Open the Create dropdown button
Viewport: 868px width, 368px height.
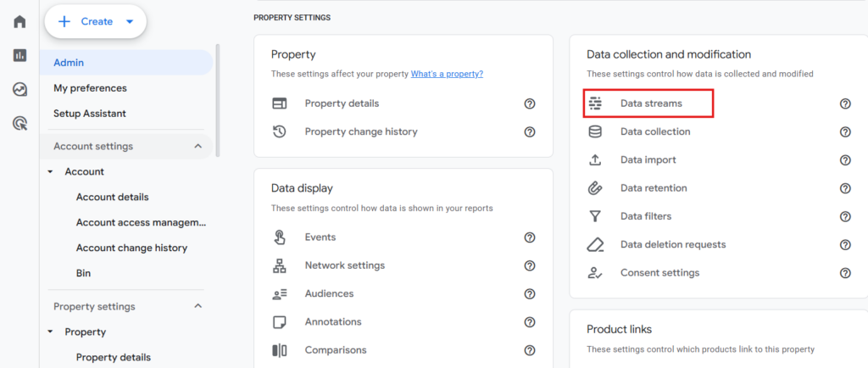95,22
